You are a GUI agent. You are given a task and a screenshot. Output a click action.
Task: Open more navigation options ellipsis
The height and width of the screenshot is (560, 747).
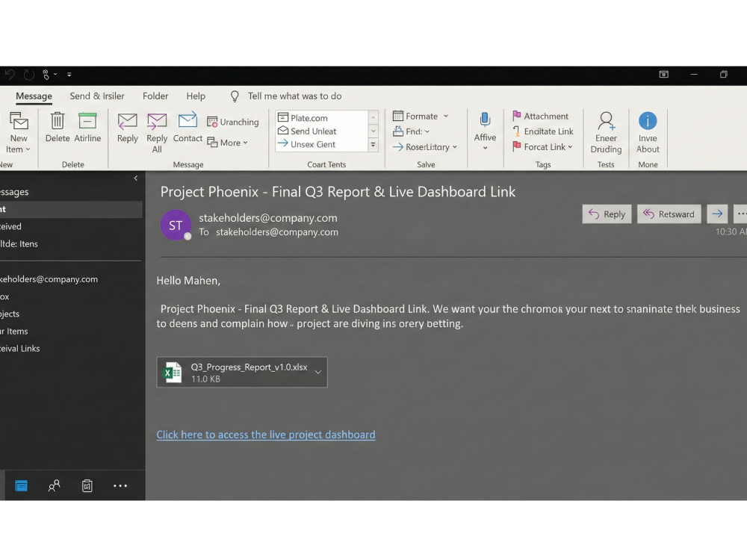pos(120,486)
